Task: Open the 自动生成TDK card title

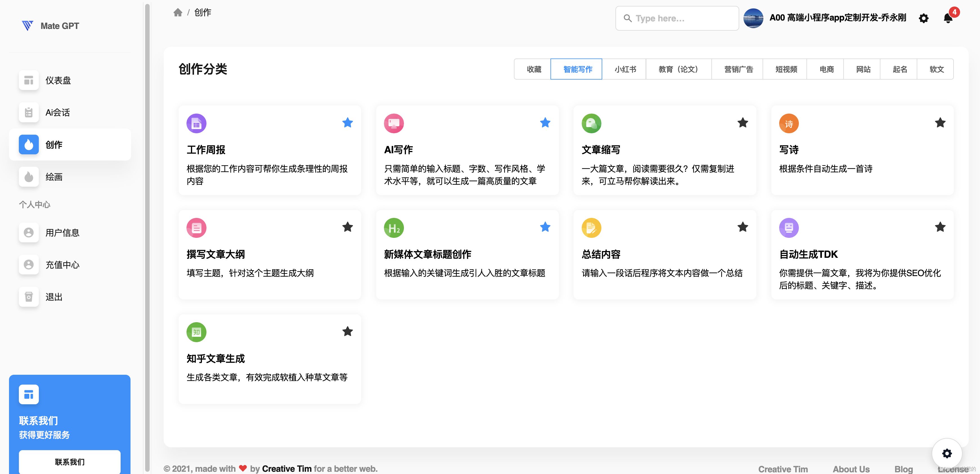Action: (808, 254)
